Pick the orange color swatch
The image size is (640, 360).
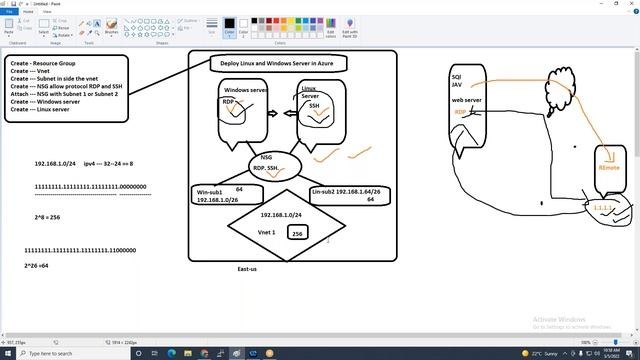click(284, 20)
